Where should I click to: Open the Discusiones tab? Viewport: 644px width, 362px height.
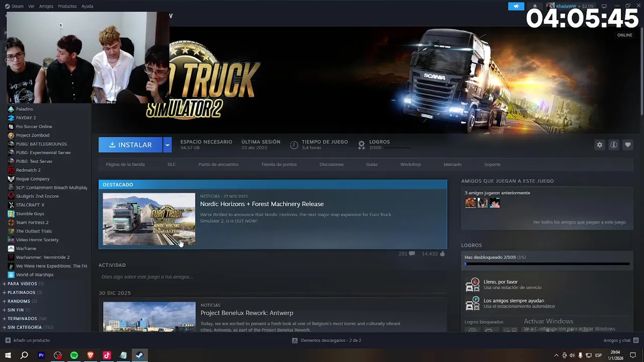point(332,164)
